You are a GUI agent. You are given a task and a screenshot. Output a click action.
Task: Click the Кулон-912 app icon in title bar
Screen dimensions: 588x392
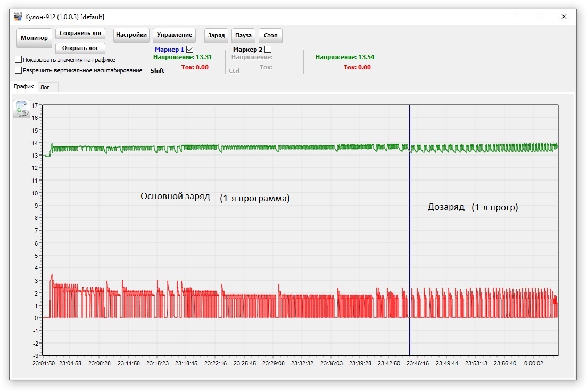click(x=18, y=17)
